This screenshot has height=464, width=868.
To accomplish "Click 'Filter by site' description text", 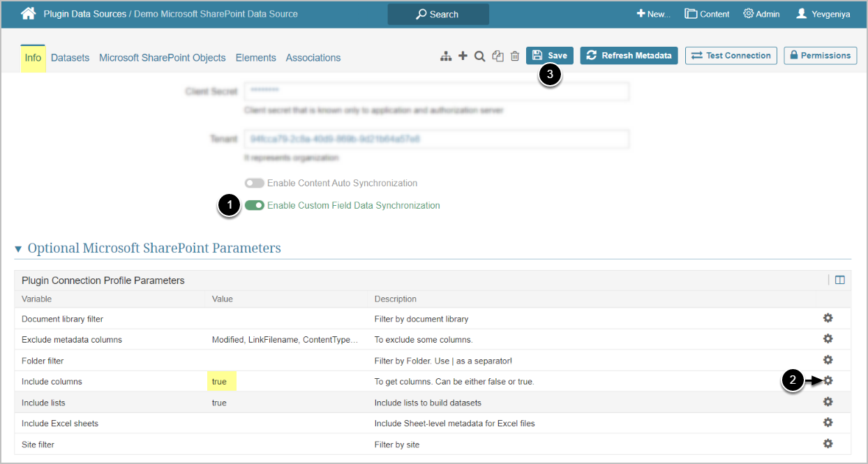I will (397, 444).
